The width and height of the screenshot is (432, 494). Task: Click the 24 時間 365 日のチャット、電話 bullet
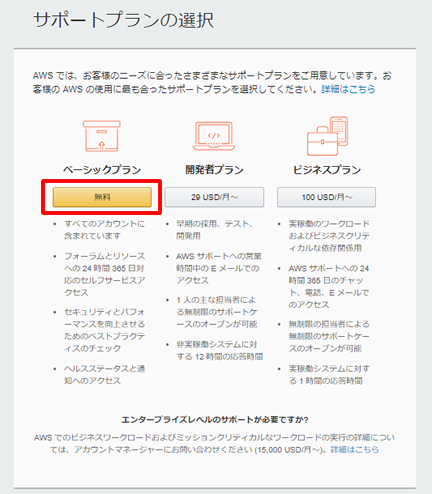pos(329,287)
